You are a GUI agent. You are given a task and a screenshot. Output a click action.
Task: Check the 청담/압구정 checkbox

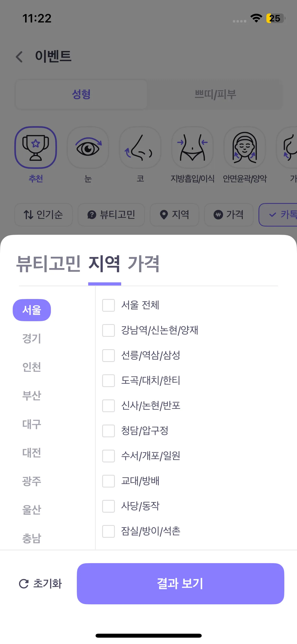[x=109, y=431]
